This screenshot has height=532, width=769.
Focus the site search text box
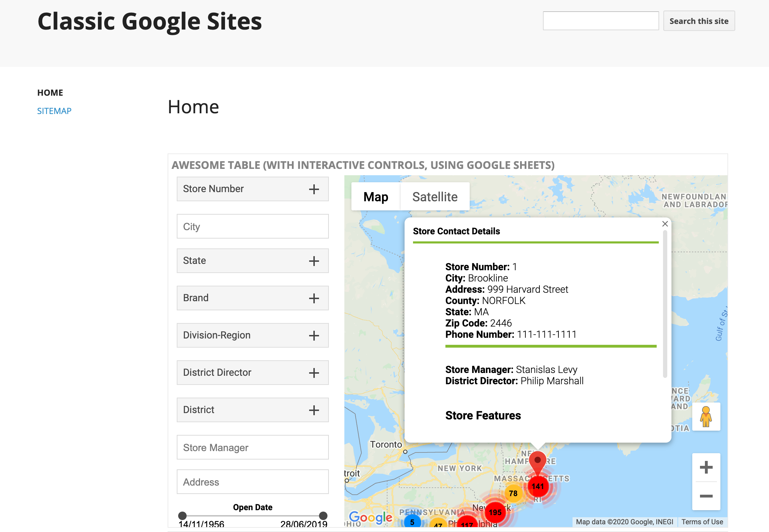[x=601, y=21]
